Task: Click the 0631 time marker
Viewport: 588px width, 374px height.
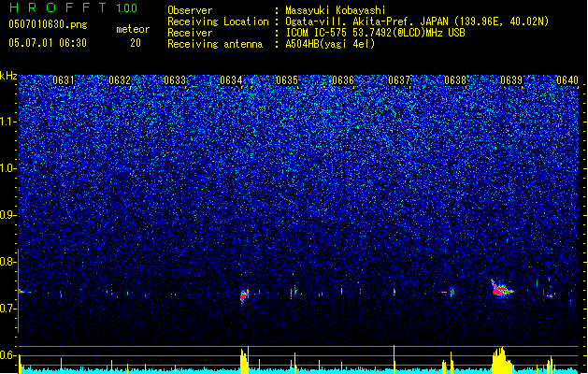Action: (x=63, y=80)
